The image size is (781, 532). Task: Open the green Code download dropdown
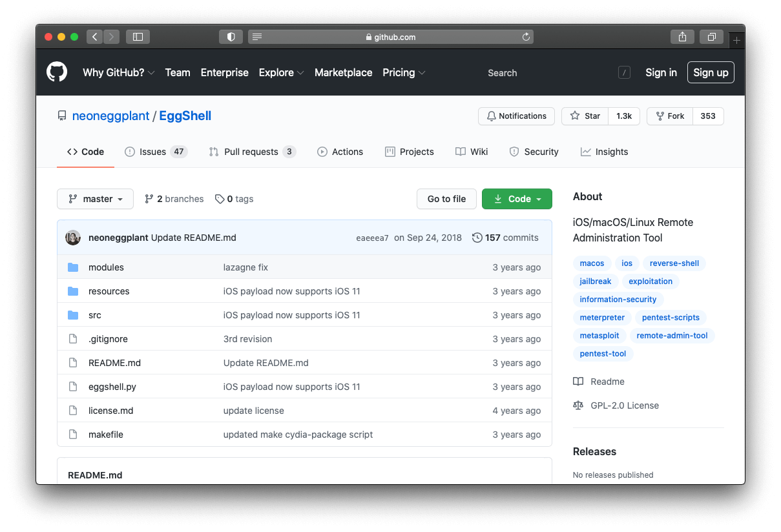(x=517, y=199)
